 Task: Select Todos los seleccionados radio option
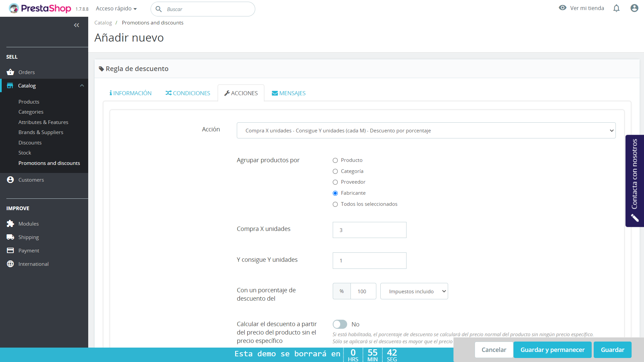335,204
